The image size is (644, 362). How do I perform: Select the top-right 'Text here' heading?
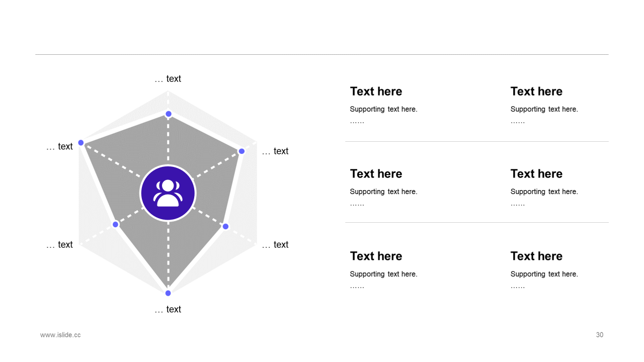(536, 92)
